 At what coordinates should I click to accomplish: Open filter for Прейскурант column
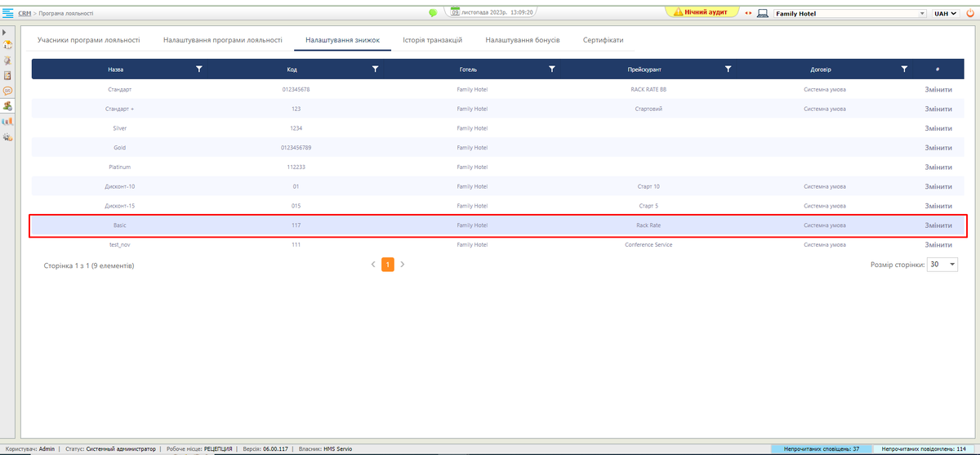(x=728, y=69)
